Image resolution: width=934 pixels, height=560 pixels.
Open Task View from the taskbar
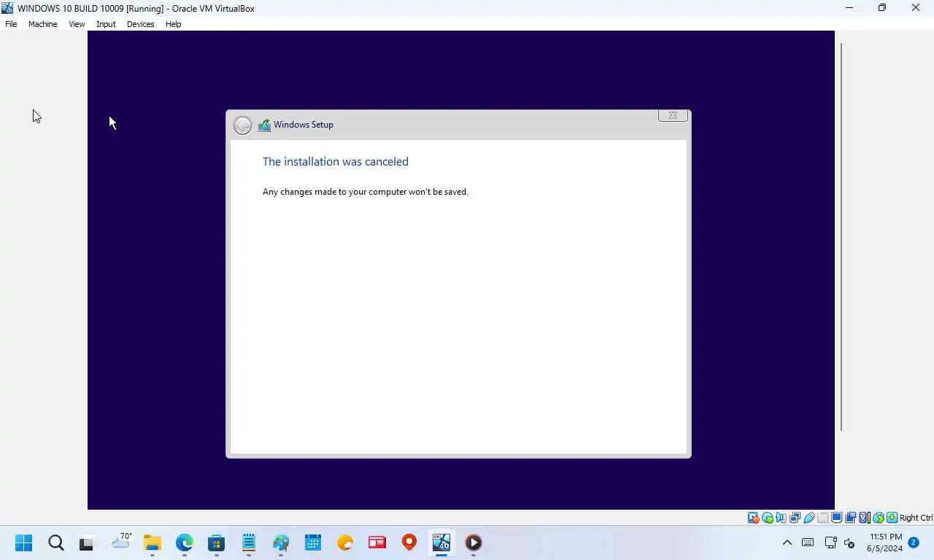click(x=87, y=542)
